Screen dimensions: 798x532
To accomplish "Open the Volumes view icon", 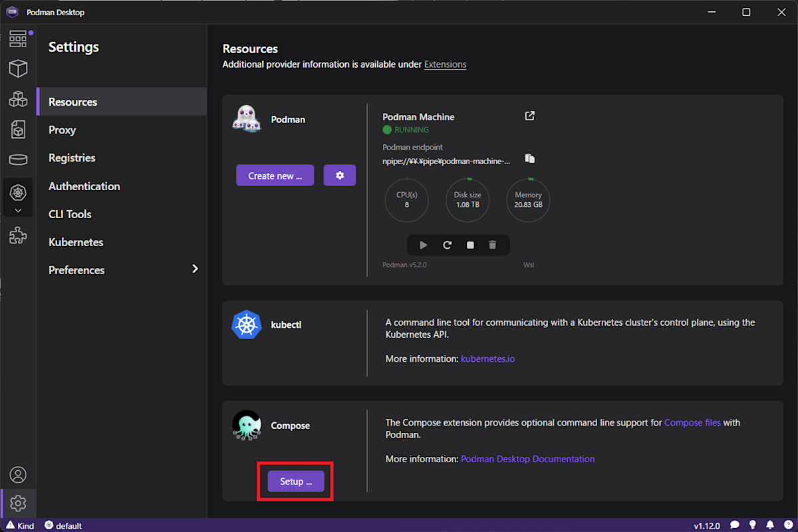I will point(18,160).
